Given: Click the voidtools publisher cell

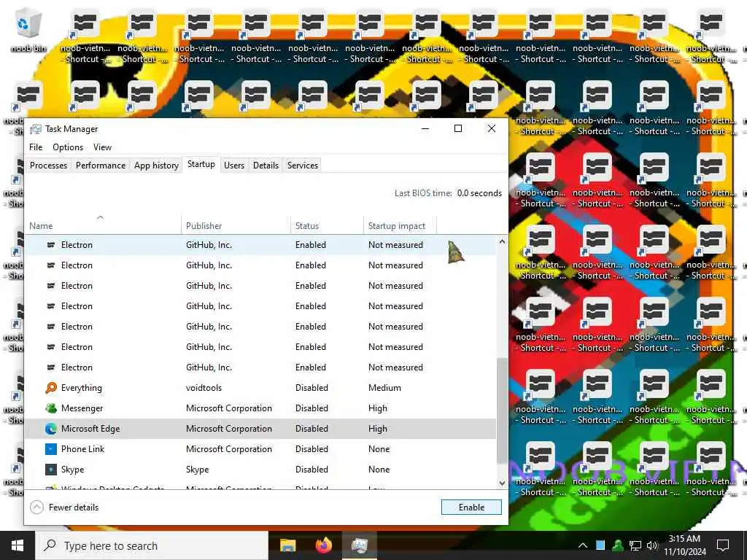Looking at the screenshot, I should pyautogui.click(x=204, y=388).
